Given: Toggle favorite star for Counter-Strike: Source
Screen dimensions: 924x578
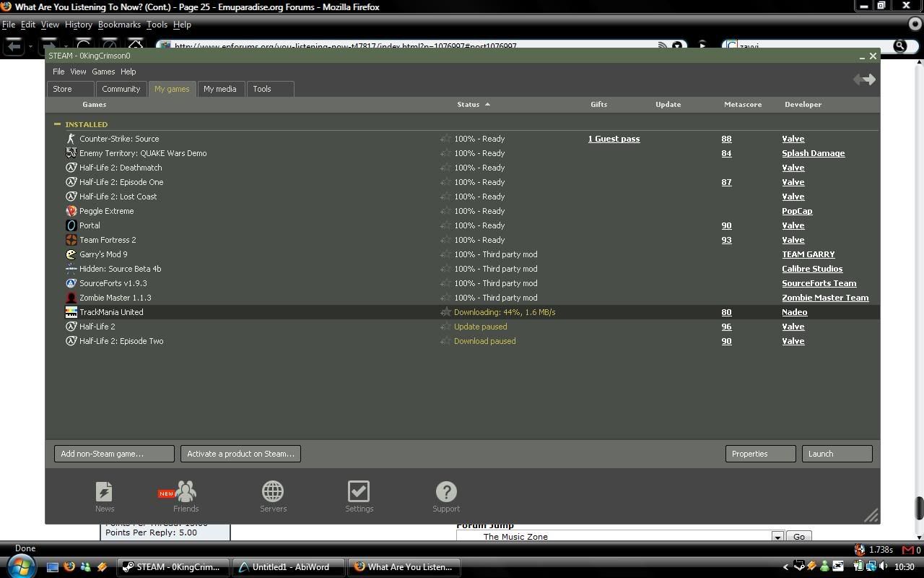Looking at the screenshot, I should 445,139.
